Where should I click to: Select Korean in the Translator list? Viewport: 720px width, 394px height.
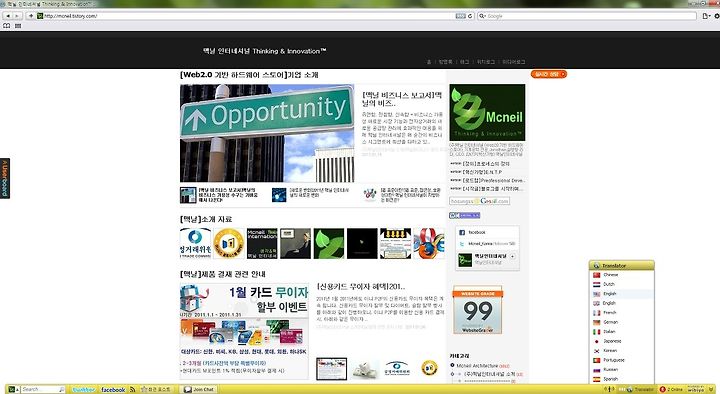click(622, 350)
